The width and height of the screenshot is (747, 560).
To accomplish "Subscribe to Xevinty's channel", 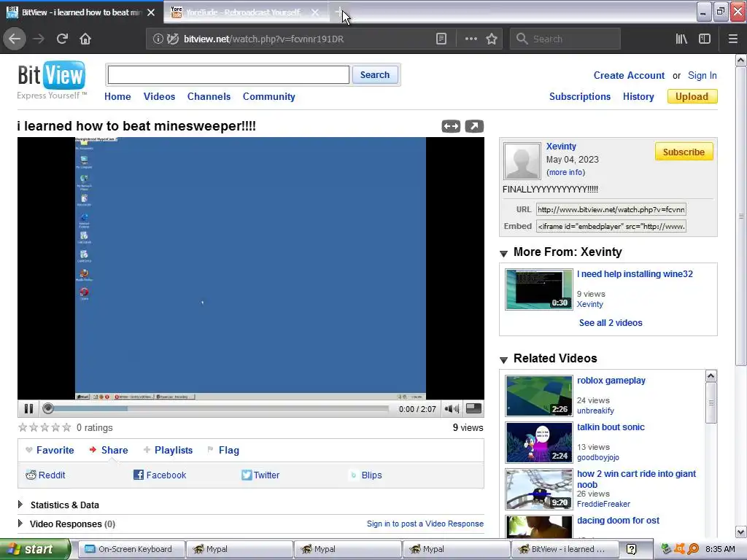I will coord(684,152).
